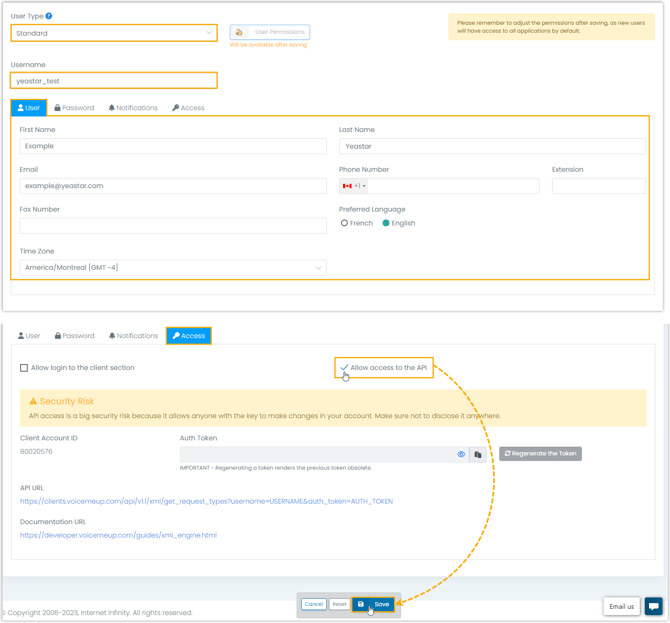Screen dimensions: 670x623
Task: Open the phone country code selector
Action: pos(354,186)
